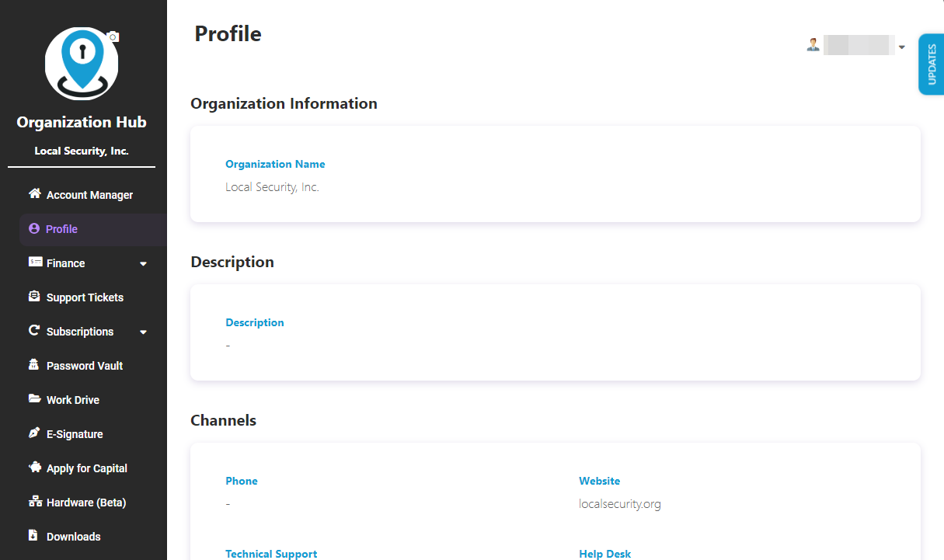Click the Phone field label
This screenshot has height=560, width=944.
tap(241, 482)
